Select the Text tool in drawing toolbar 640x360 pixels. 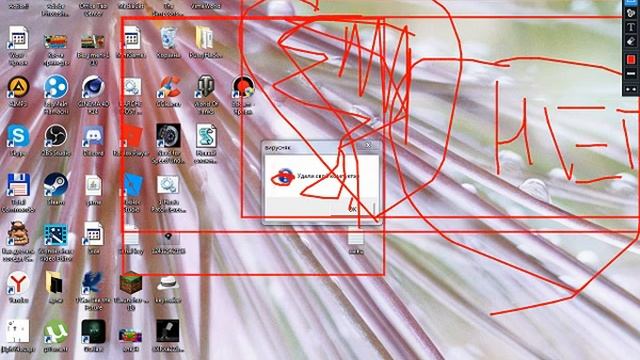pos(631,27)
